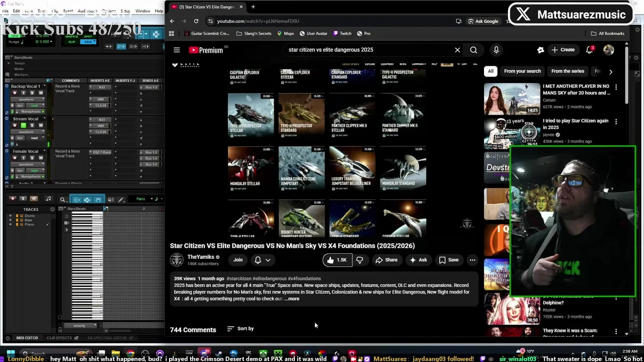Open Chrome from the Windows taskbar

click(x=130, y=354)
